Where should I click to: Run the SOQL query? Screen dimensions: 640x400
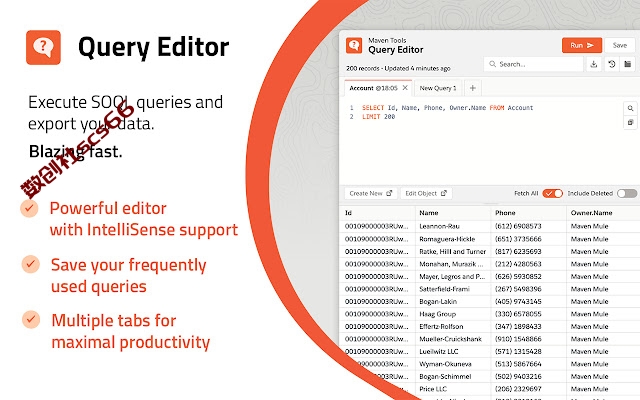click(x=582, y=45)
